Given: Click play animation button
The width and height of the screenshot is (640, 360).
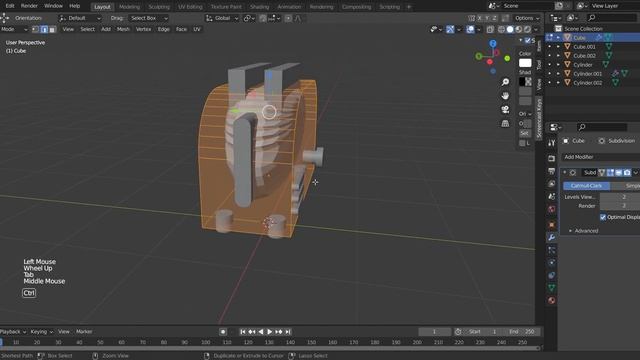Looking at the screenshot, I should 270,332.
